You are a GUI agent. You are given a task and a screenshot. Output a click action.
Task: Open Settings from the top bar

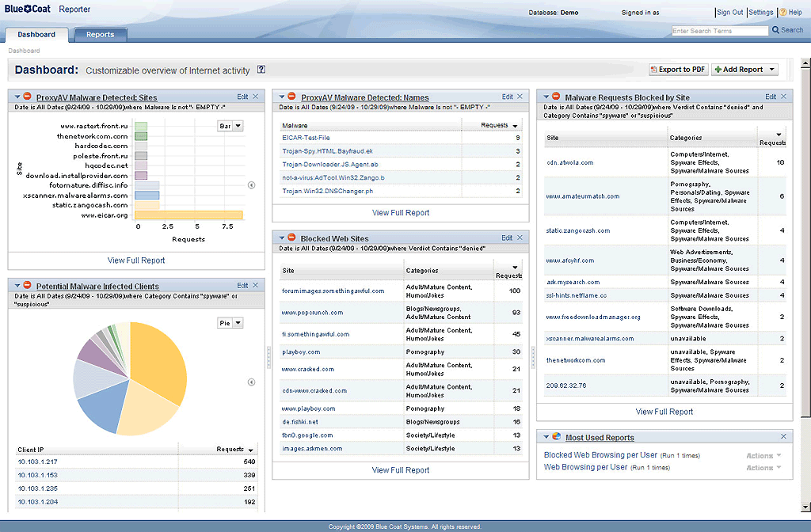click(761, 13)
